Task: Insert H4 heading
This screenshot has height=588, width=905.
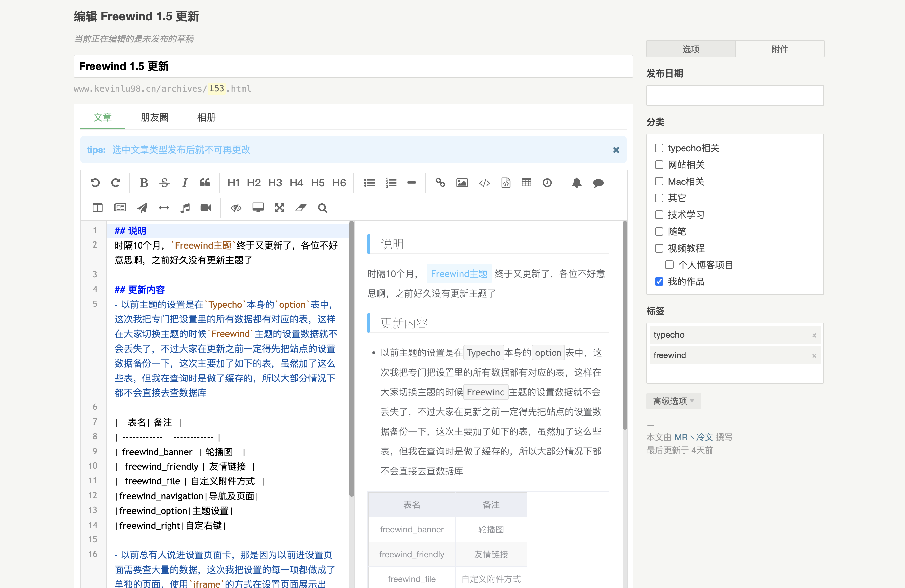Action: tap(296, 183)
